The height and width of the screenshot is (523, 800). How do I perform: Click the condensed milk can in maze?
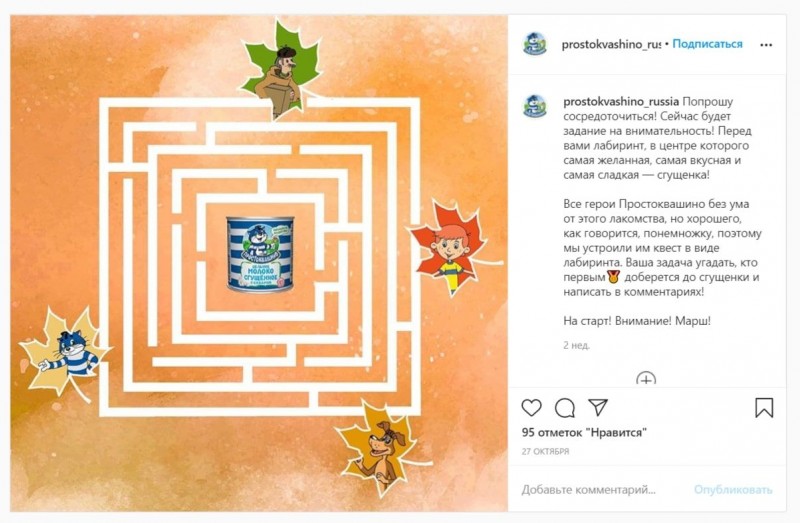pos(260,254)
